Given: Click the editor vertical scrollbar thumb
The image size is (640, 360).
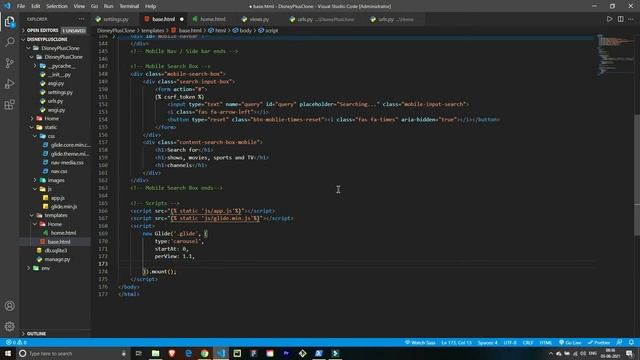Looking at the screenshot, I should [x=637, y=175].
